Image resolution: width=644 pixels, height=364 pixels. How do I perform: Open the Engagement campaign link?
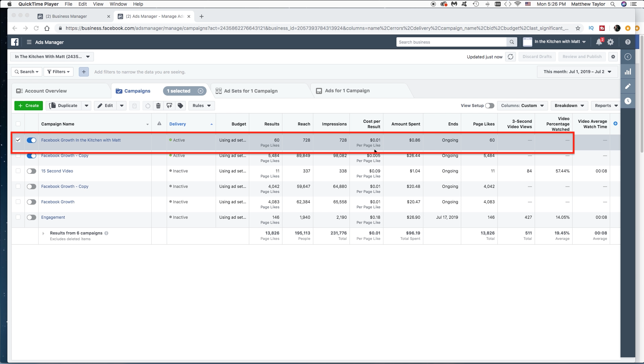pos(53,217)
